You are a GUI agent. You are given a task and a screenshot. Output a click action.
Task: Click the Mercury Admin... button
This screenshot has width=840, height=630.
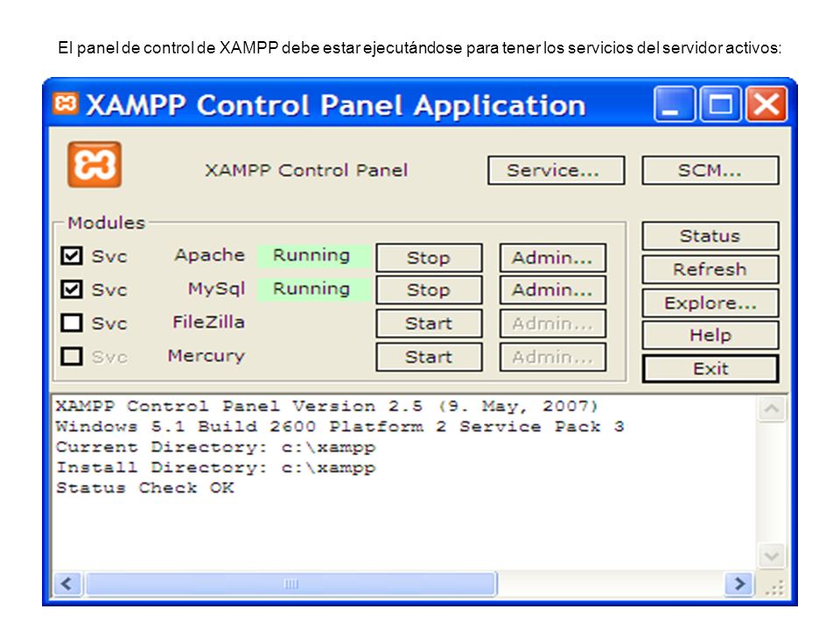click(553, 357)
